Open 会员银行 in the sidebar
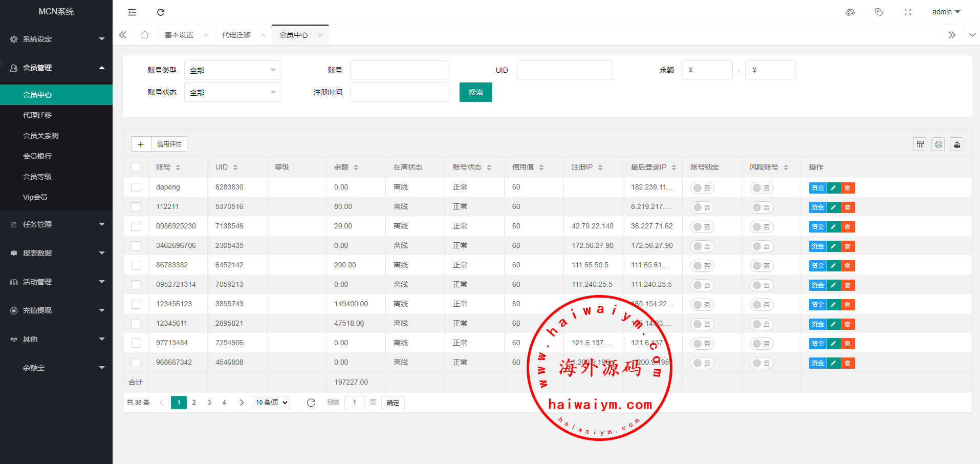 (37, 156)
